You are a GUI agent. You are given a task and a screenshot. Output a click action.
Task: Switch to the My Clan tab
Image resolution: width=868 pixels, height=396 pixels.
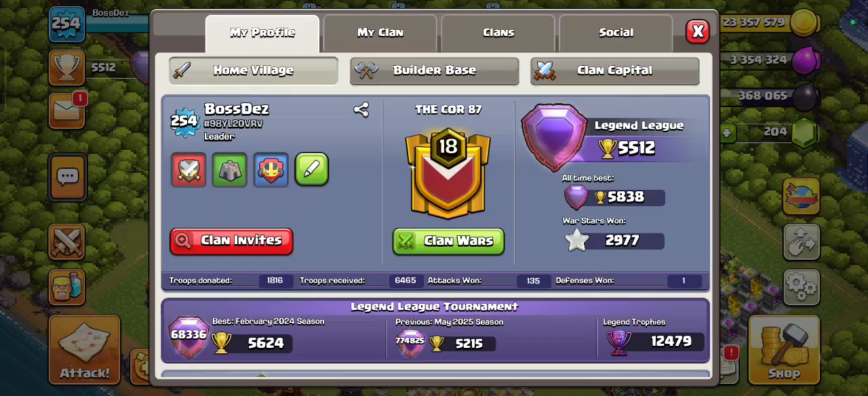click(x=380, y=33)
